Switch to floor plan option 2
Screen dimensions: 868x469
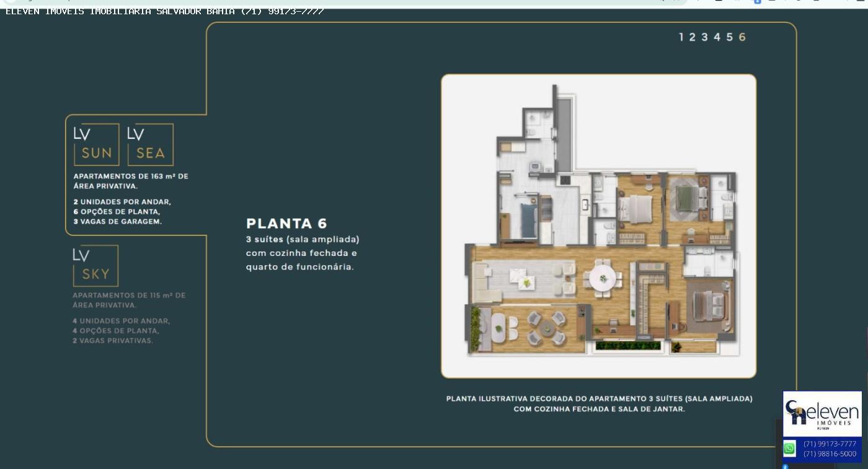click(692, 37)
